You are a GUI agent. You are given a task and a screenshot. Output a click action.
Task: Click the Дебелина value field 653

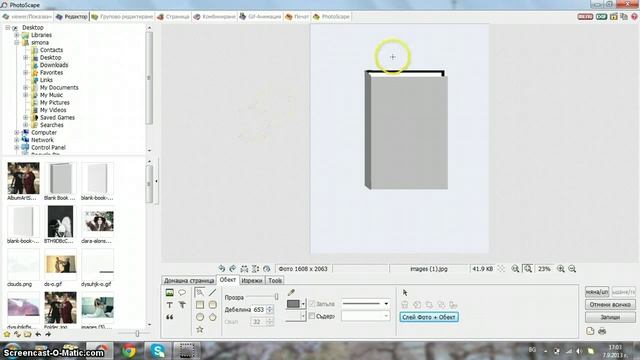(x=259, y=309)
